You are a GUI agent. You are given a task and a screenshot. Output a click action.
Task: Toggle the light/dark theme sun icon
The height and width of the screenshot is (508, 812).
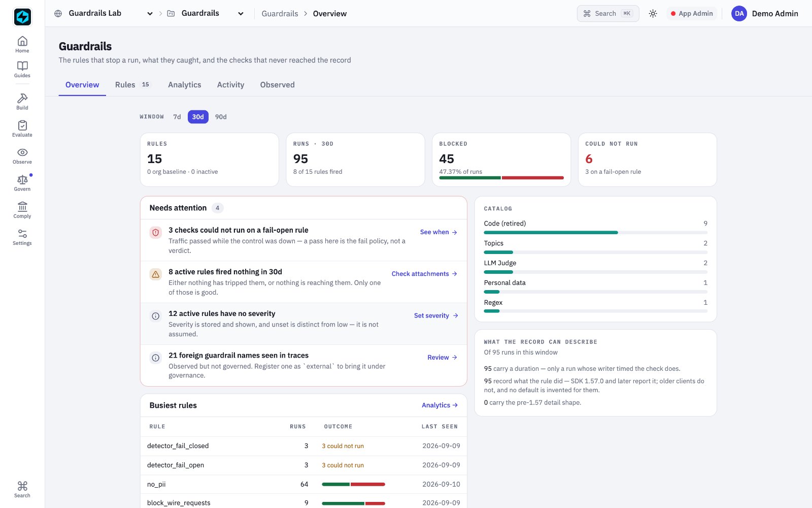pos(653,14)
